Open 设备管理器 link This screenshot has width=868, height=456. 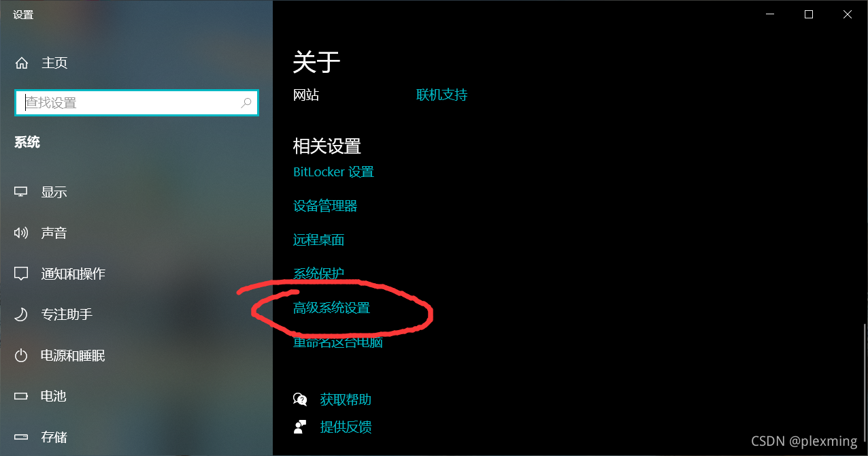pos(325,206)
